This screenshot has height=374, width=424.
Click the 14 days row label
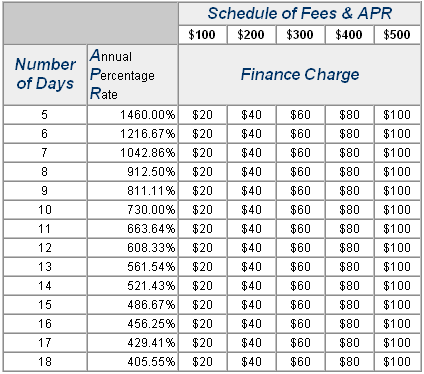click(x=45, y=286)
